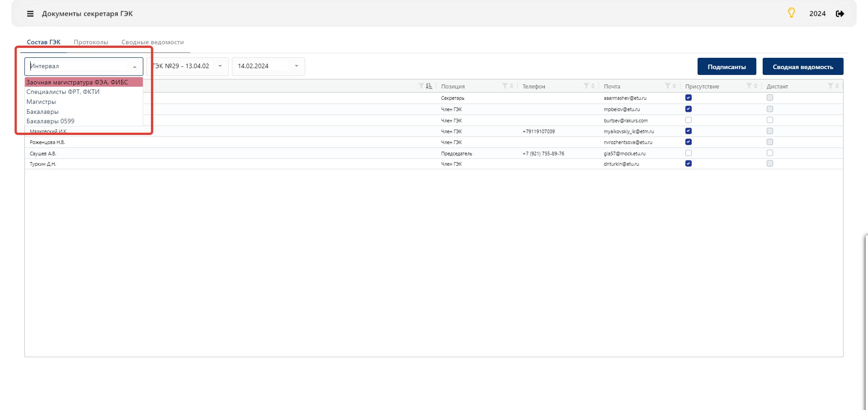Click the Подписанты button
This screenshot has width=868, height=410.
pyautogui.click(x=726, y=66)
